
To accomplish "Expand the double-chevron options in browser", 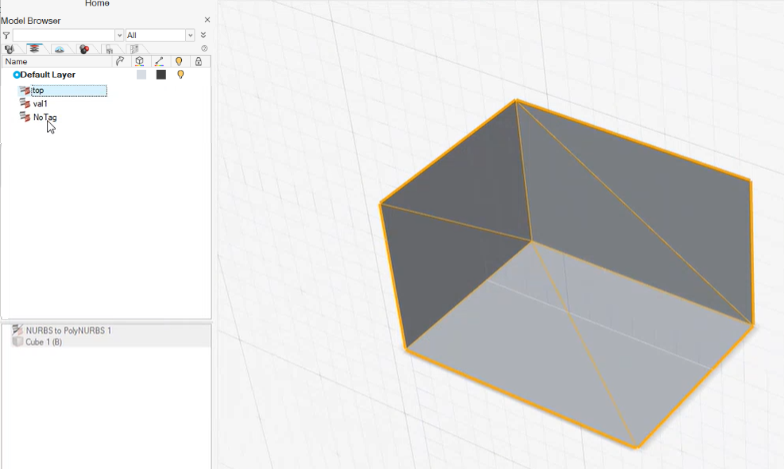I will (x=203, y=35).
